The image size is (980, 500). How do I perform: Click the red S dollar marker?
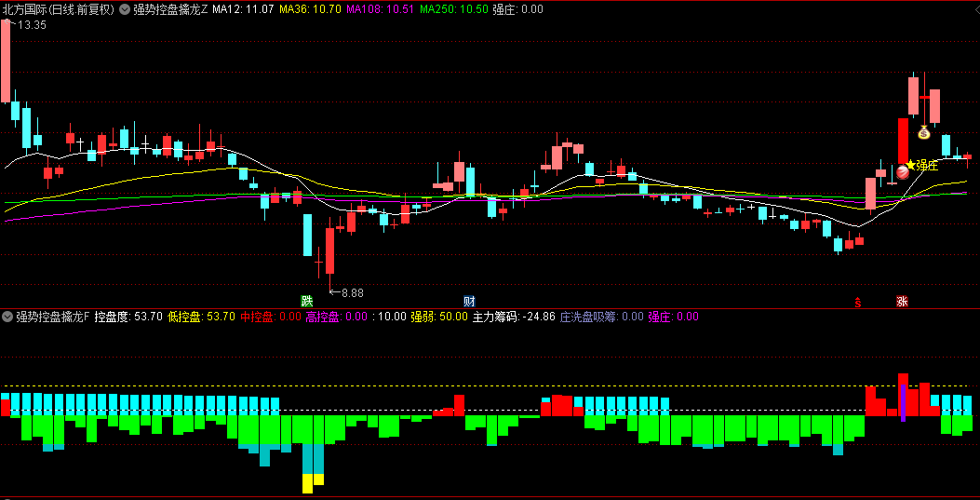pos(858,303)
